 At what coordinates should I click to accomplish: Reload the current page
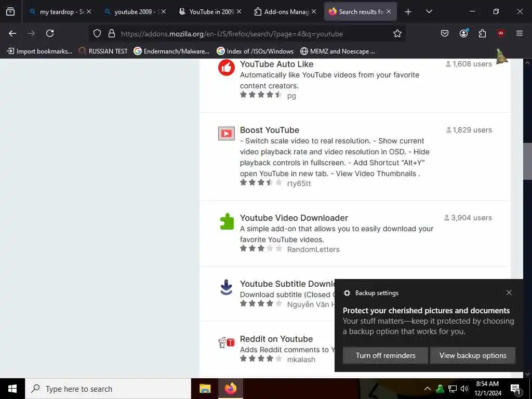coord(50,33)
